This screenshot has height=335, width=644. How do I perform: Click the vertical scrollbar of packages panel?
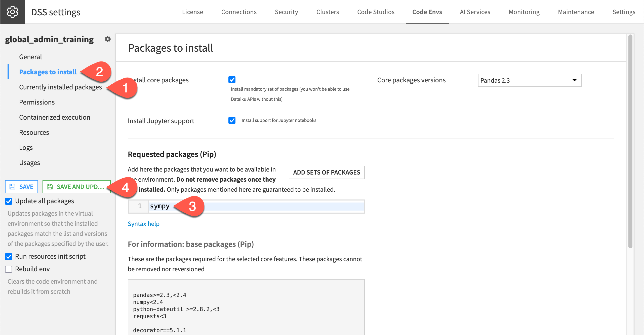click(x=630, y=141)
